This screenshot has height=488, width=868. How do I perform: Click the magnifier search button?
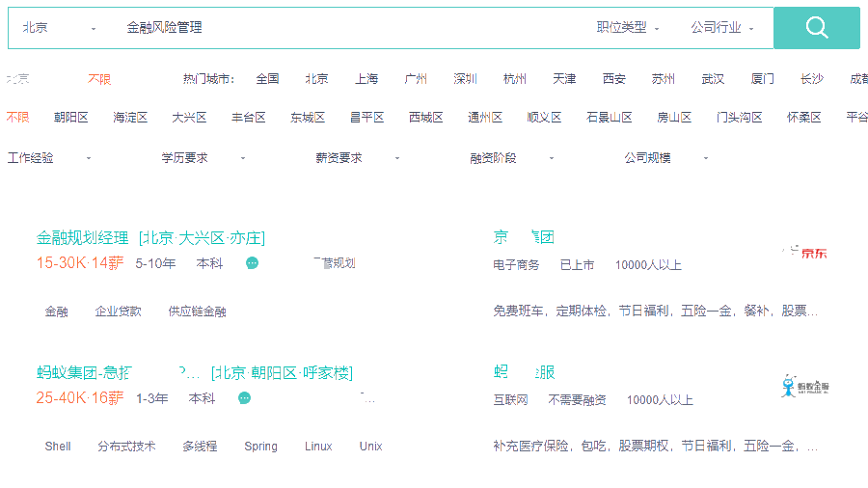click(x=817, y=28)
